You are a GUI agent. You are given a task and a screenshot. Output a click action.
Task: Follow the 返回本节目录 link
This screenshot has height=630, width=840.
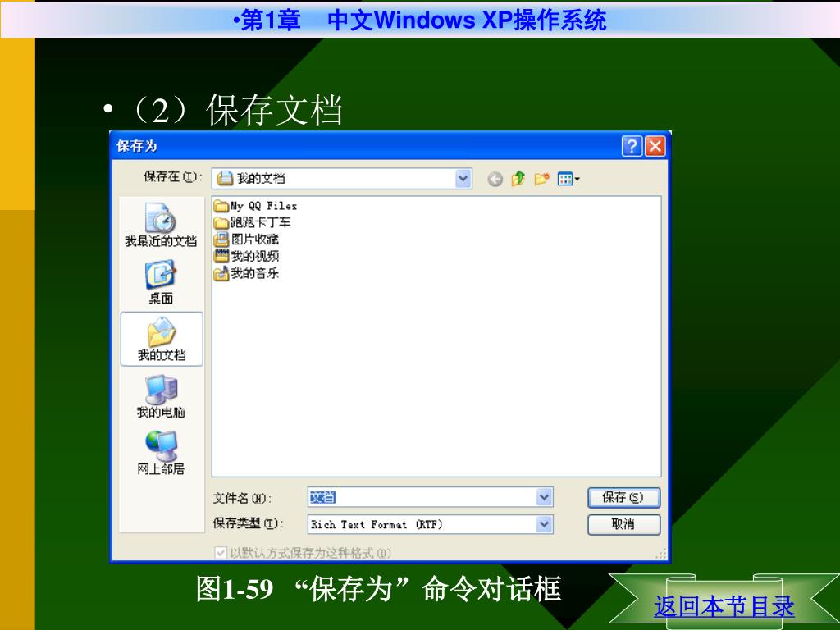pyautogui.click(x=724, y=606)
